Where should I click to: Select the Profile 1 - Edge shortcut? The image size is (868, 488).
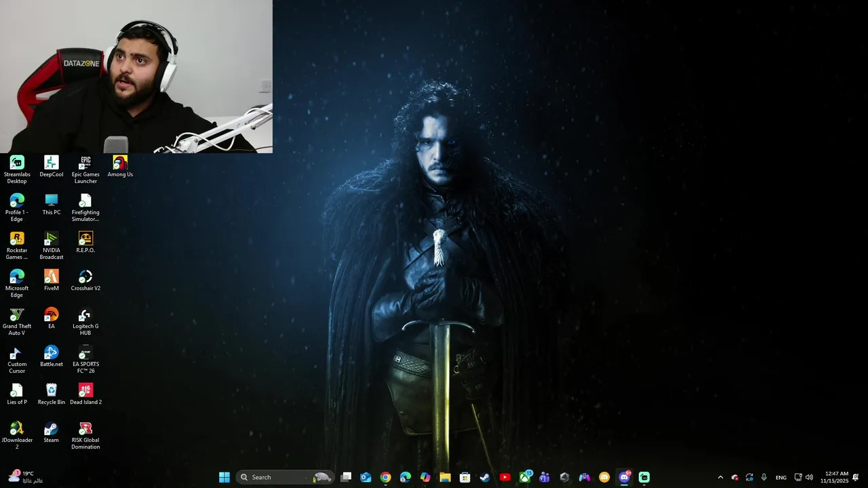[17, 207]
